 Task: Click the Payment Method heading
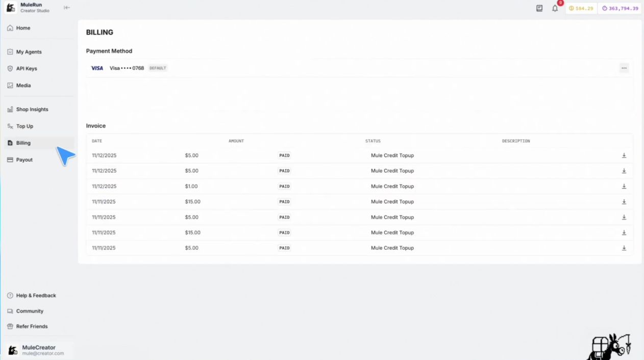(109, 51)
